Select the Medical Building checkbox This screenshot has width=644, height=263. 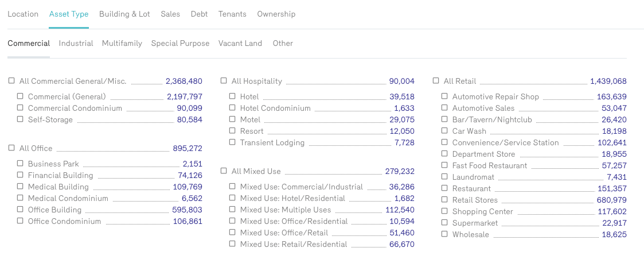[x=20, y=187]
